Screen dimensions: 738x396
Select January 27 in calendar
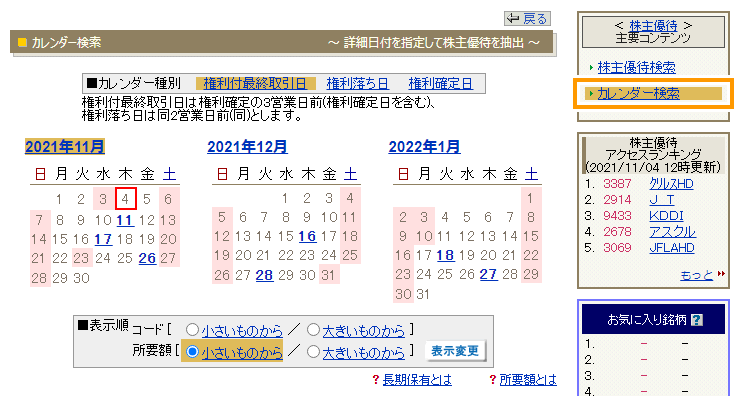488,275
